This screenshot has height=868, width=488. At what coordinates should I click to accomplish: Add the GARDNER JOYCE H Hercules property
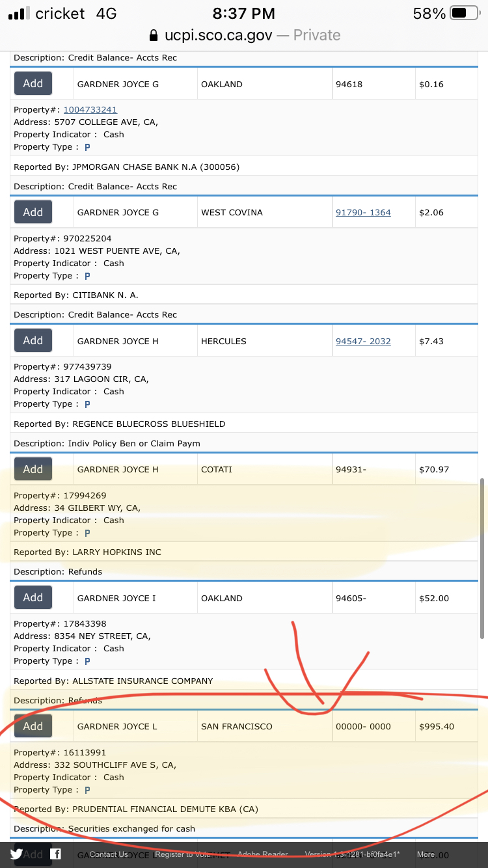(33, 340)
